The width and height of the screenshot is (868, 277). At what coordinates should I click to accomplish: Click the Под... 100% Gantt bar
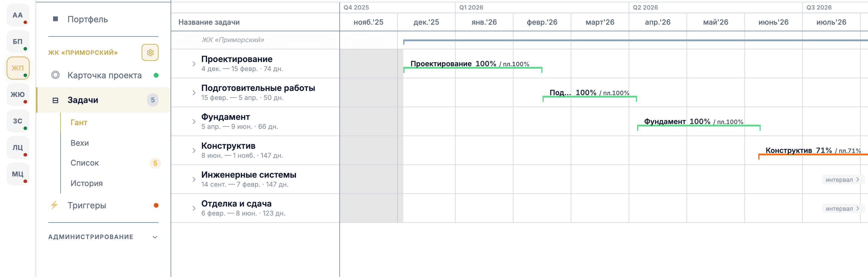(x=590, y=97)
